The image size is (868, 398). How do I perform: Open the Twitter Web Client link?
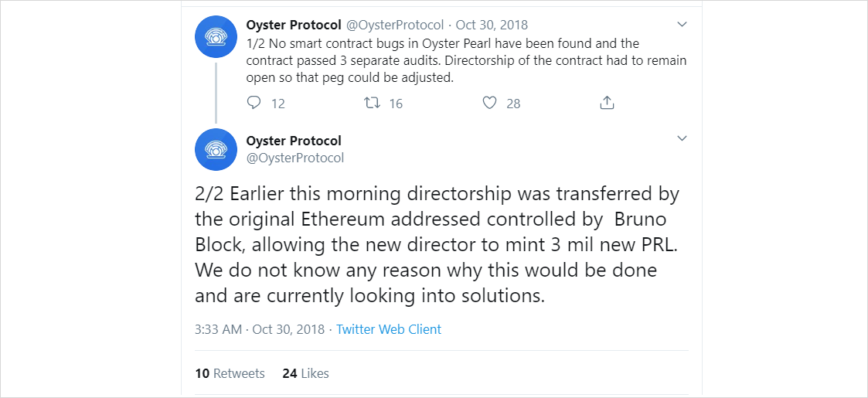(389, 329)
